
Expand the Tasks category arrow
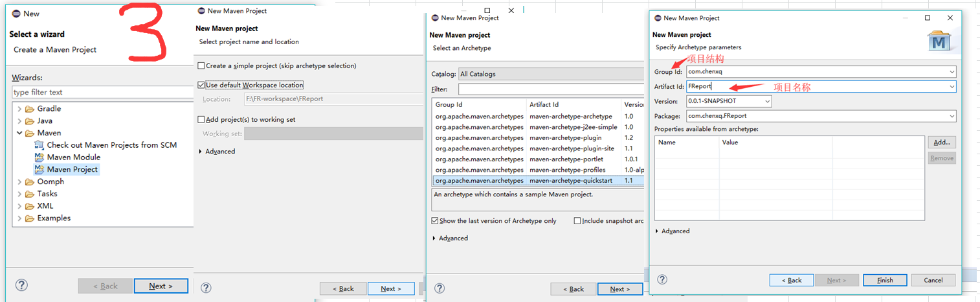tap(19, 194)
